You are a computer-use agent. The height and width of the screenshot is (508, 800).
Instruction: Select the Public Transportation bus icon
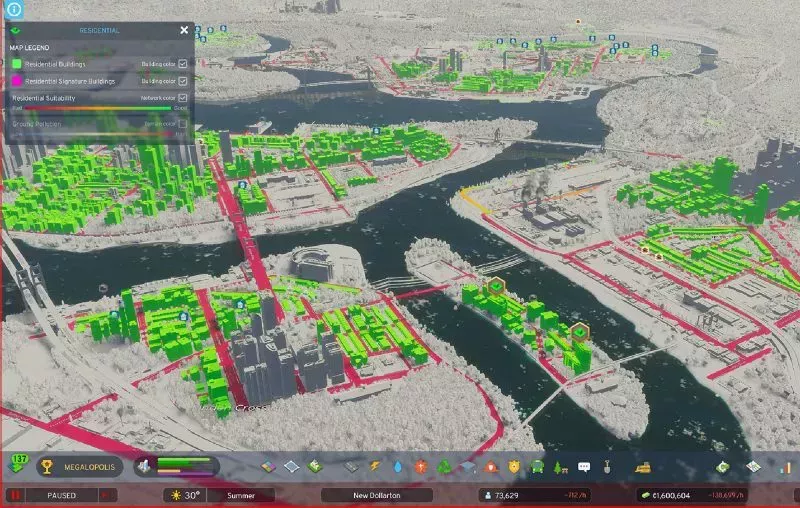tap(537, 466)
